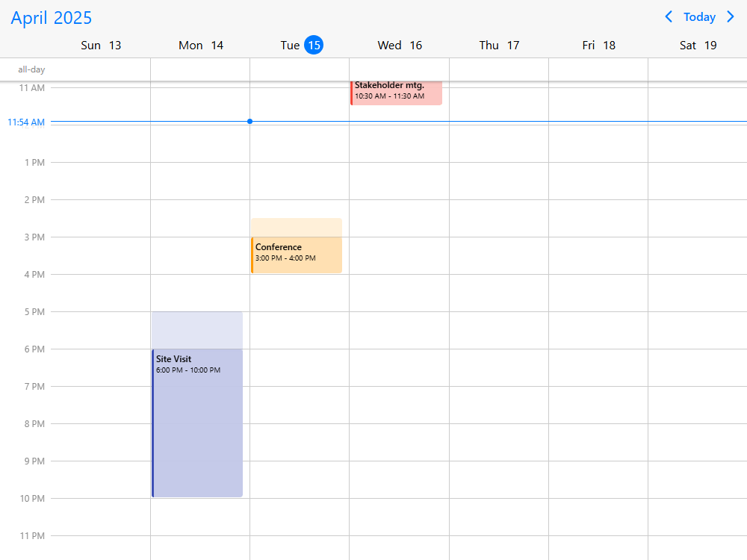Viewport: 747px width, 560px height.
Task: Click the 1 PM time label
Action: point(35,162)
